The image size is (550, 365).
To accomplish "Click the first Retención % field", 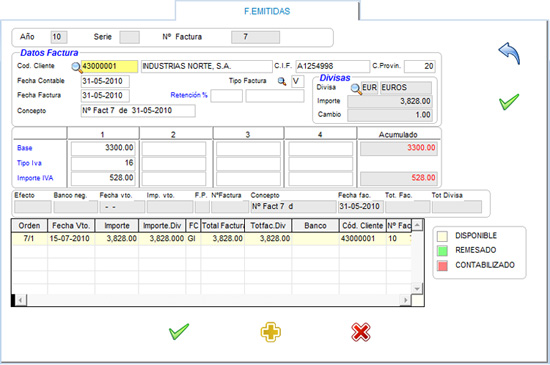I will click(x=227, y=96).
